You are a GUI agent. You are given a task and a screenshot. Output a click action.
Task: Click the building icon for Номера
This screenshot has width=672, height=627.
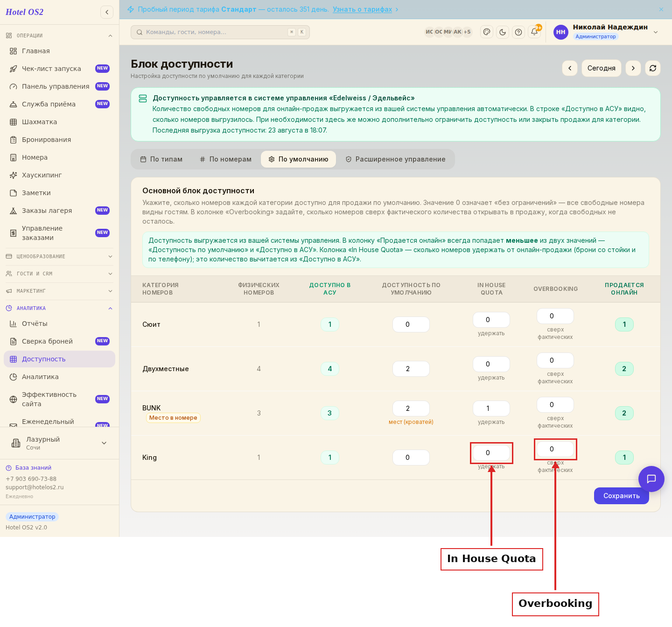coord(14,157)
